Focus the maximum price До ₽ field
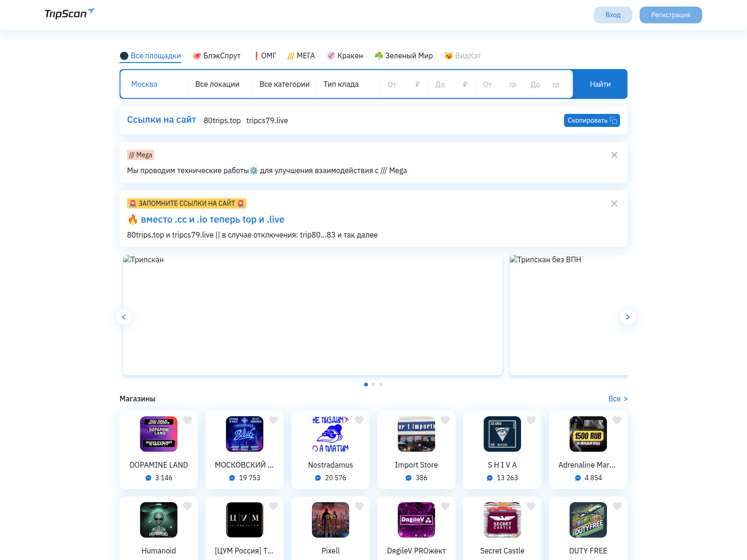This screenshot has width=747, height=560. tap(451, 84)
